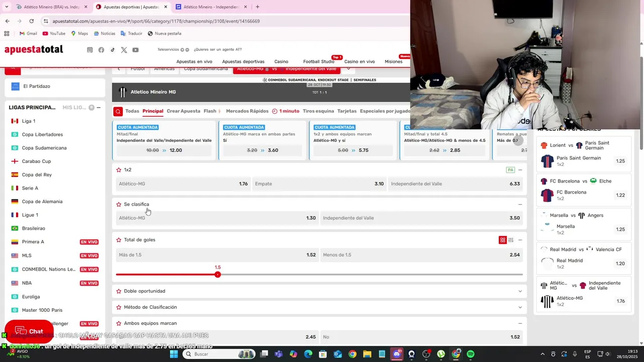Click the Windows taskbar Buscar search box
Screen dimensions: 644x362
coord(218,354)
